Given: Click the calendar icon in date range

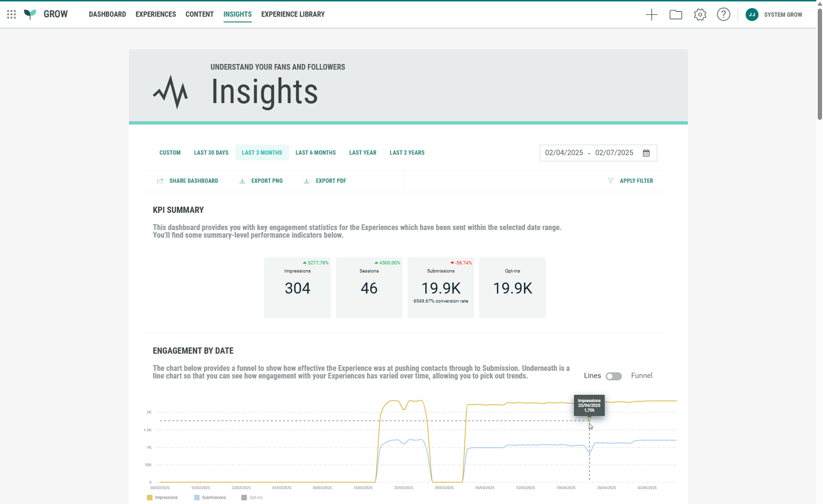Looking at the screenshot, I should click(646, 153).
